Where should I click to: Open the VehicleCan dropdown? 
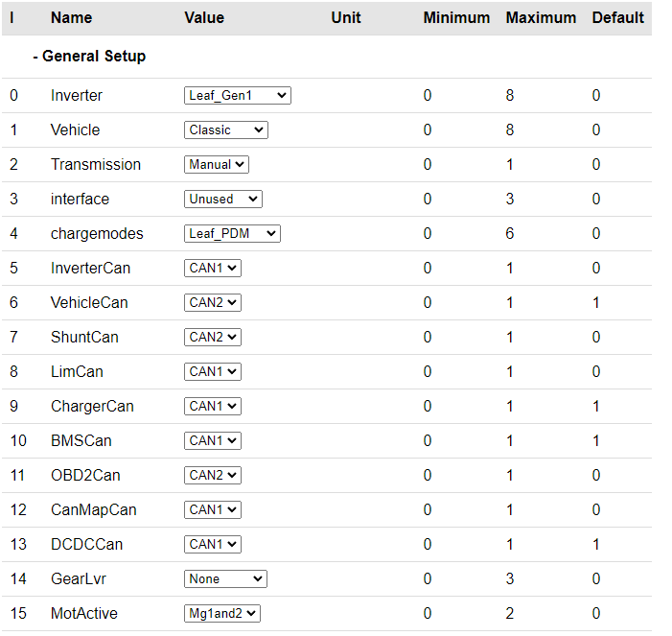[212, 303]
